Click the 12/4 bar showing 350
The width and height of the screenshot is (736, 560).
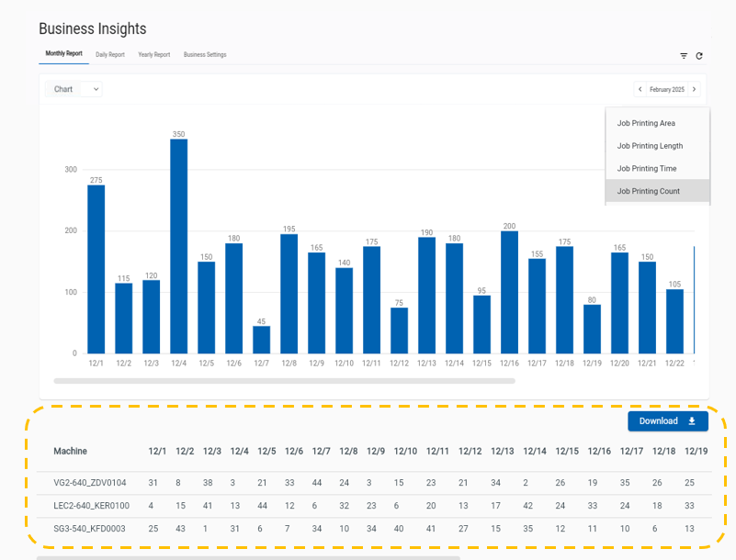[178, 246]
